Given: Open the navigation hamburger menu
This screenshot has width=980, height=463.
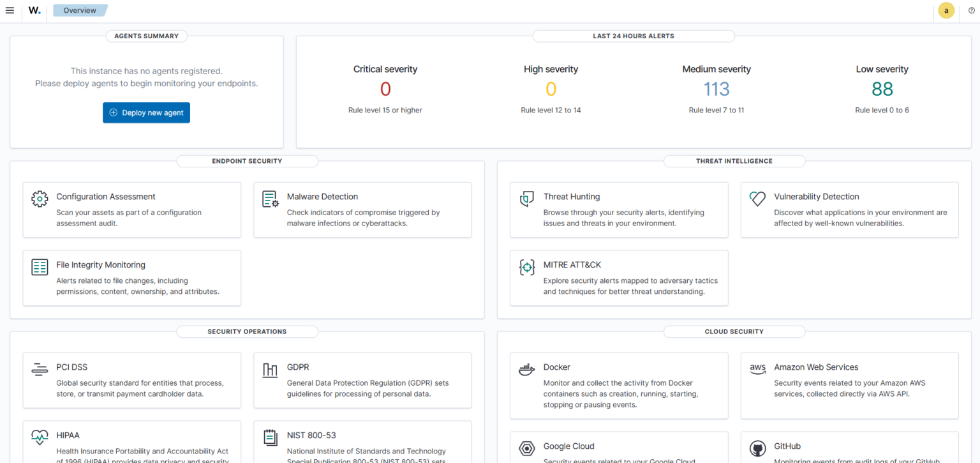Looking at the screenshot, I should (x=10, y=10).
